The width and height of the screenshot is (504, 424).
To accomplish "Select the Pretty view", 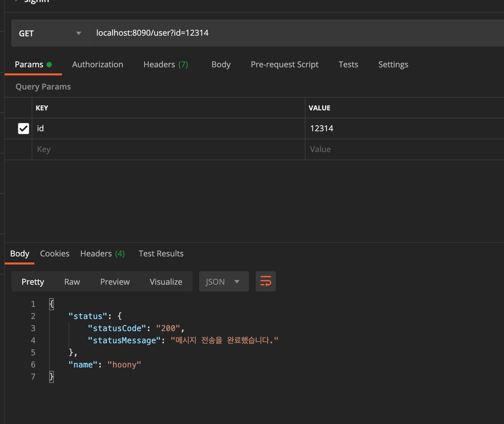I will [33, 282].
